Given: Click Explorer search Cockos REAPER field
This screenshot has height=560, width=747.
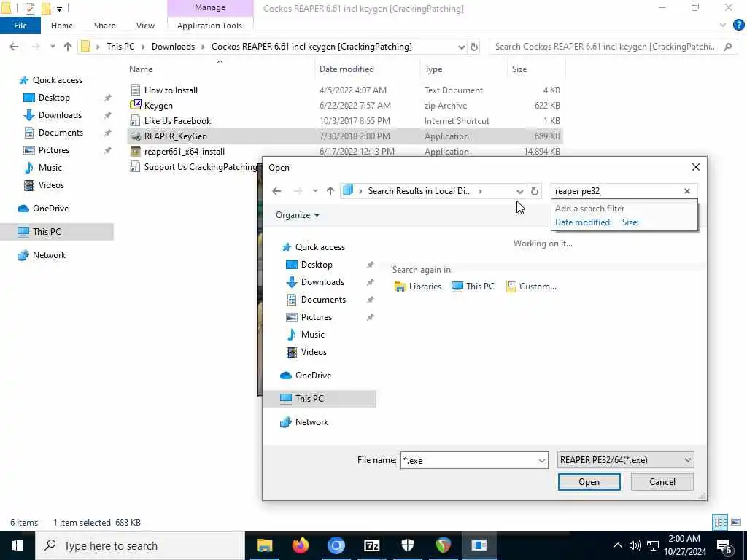Looking at the screenshot, I should pyautogui.click(x=605, y=47).
